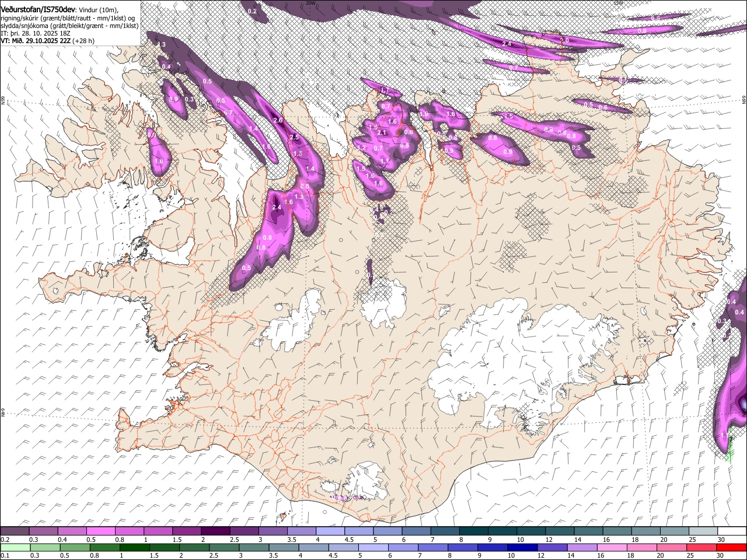The image size is (747, 560).
Task: Click the 2.6 precipitation value on the map
Action: pyautogui.click(x=278, y=120)
